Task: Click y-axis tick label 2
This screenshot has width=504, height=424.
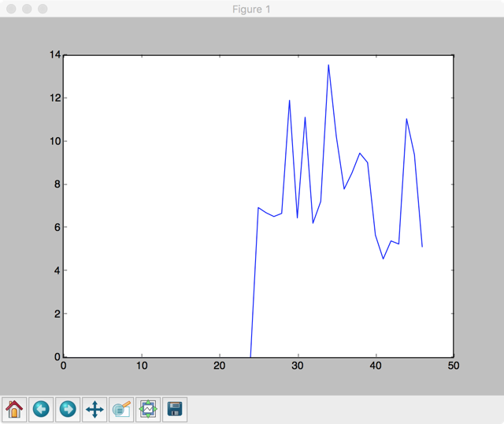Action: [x=57, y=314]
